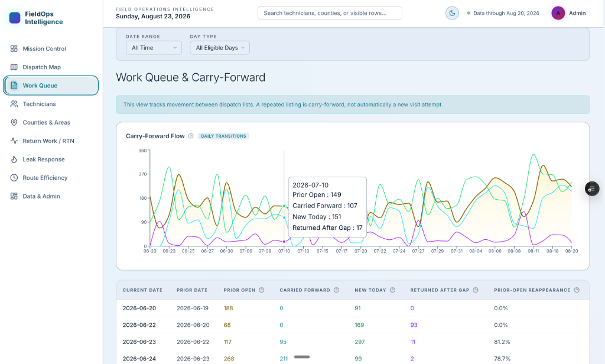Select the Work Queue sidebar item
The width and height of the screenshot is (605, 364).
pyautogui.click(x=51, y=86)
